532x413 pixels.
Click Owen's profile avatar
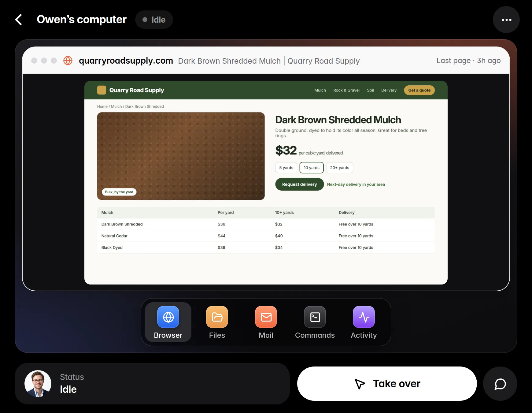click(x=38, y=384)
